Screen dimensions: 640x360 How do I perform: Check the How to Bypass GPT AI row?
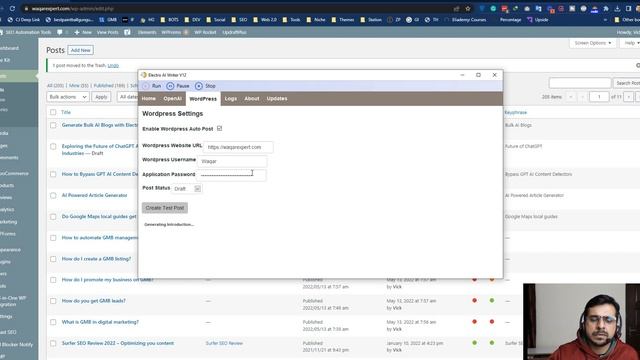point(53,174)
